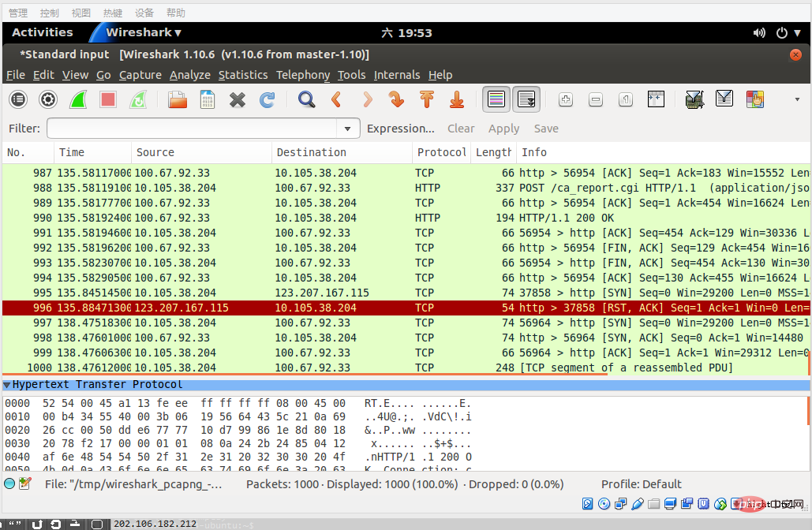Open the File menu
This screenshot has width=812, height=530.
(16, 75)
